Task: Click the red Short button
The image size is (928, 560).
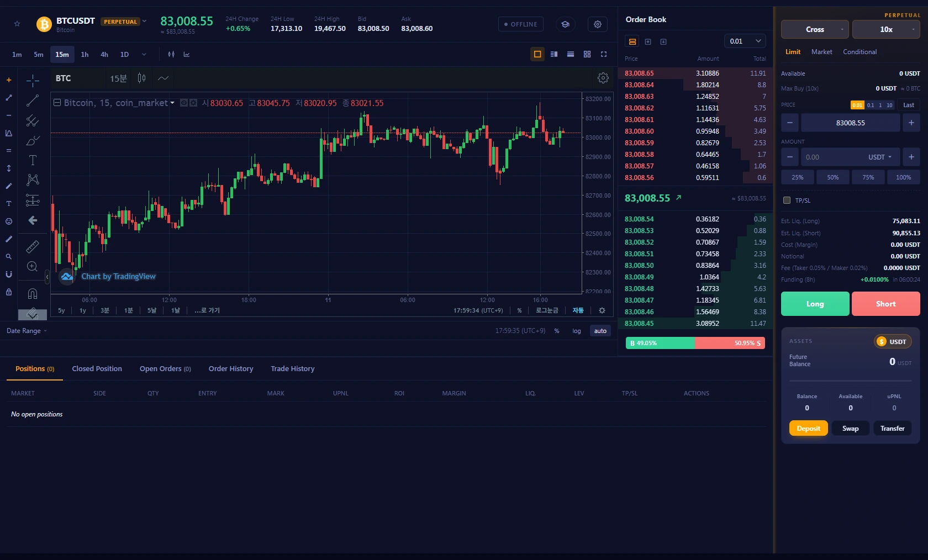Action: tap(885, 304)
